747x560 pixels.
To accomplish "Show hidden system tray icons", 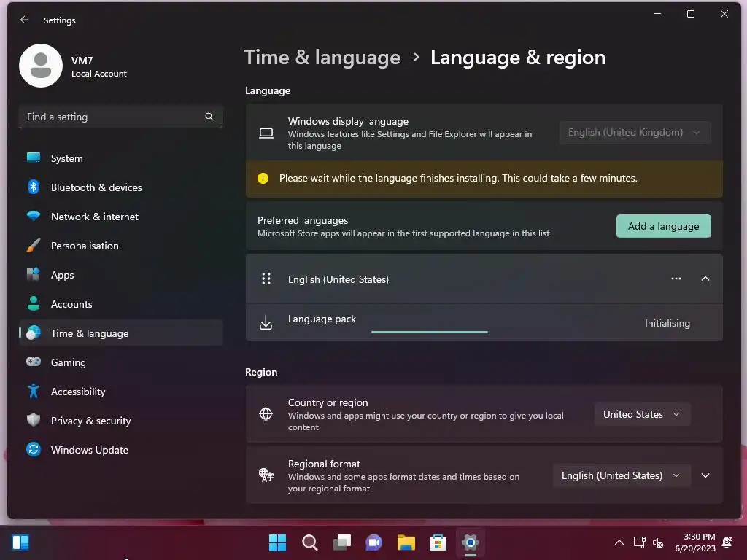I will click(x=619, y=542).
